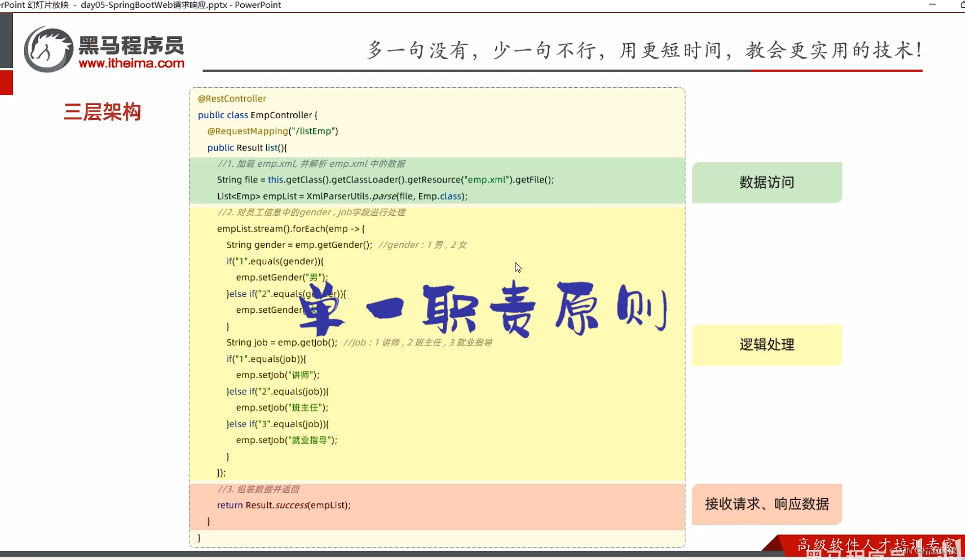Click the mouse cursor arrow on the slide
Image resolution: width=965 pixels, height=560 pixels.
(x=518, y=267)
